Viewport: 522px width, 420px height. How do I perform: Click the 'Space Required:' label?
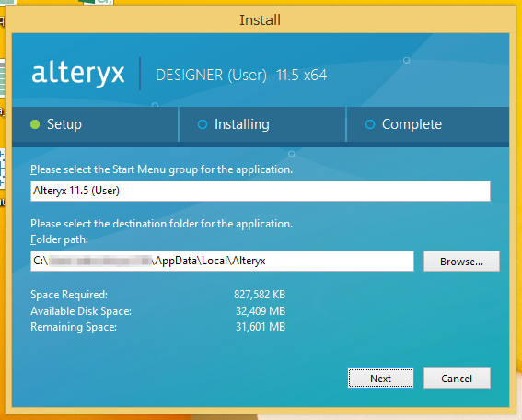coord(69,295)
